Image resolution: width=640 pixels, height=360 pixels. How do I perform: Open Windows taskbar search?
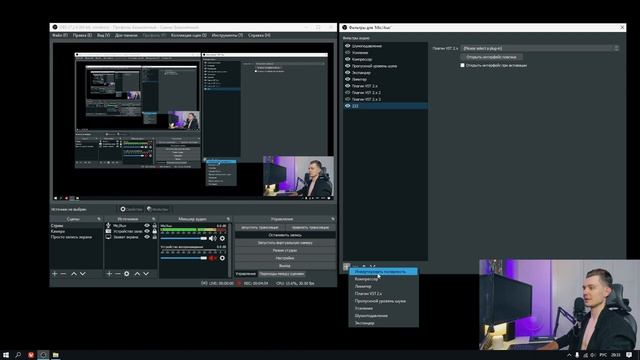[x=18, y=355]
